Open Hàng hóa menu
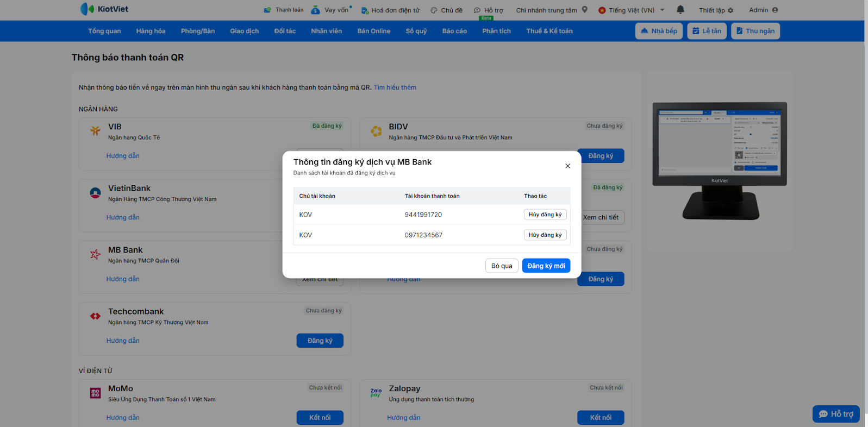The height and width of the screenshot is (427, 868). pyautogui.click(x=151, y=31)
